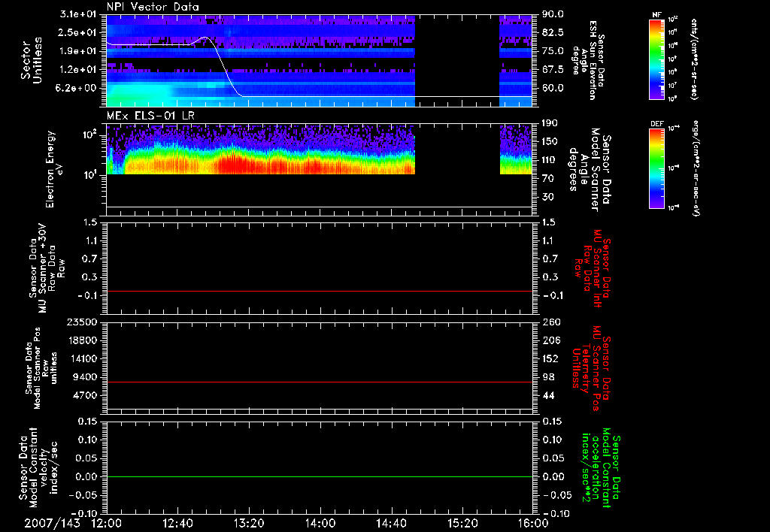The width and height of the screenshot is (770, 532).
Task: Click the red MU Scanner Inh Raw Data label
Action: coord(593,268)
